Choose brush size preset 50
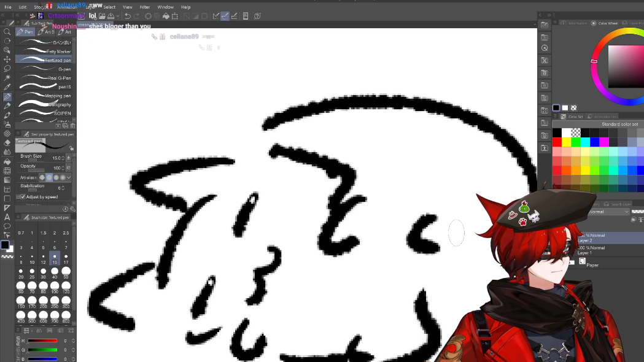The image size is (644, 362). coord(66,273)
